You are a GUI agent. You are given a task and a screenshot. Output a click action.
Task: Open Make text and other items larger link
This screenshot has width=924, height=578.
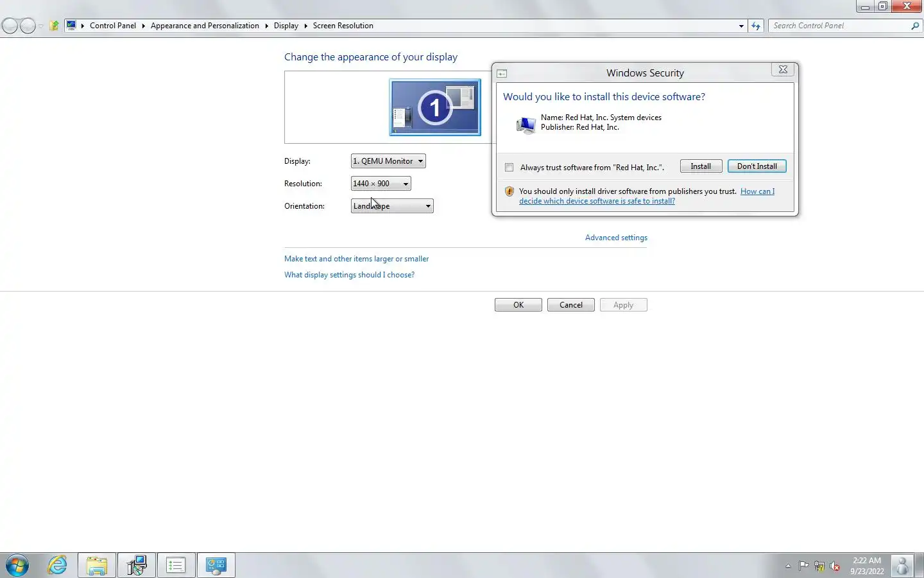click(x=356, y=259)
